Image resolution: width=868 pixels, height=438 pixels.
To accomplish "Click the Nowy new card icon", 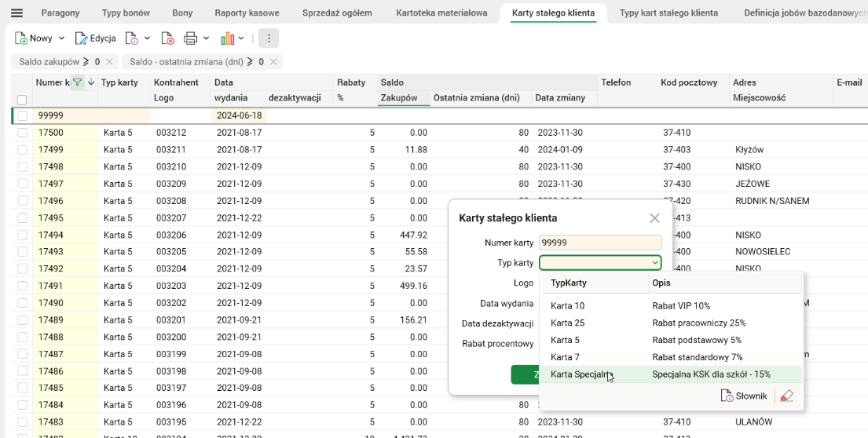I will click(x=22, y=38).
